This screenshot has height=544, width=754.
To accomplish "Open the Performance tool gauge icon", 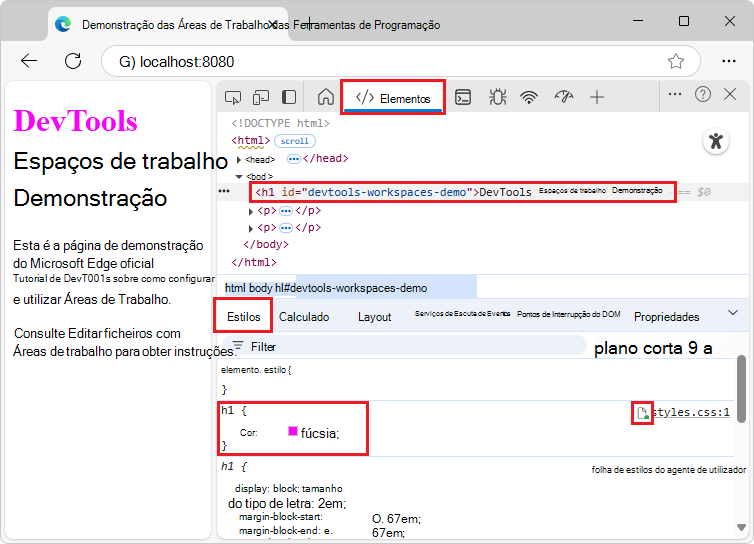I will 564,97.
